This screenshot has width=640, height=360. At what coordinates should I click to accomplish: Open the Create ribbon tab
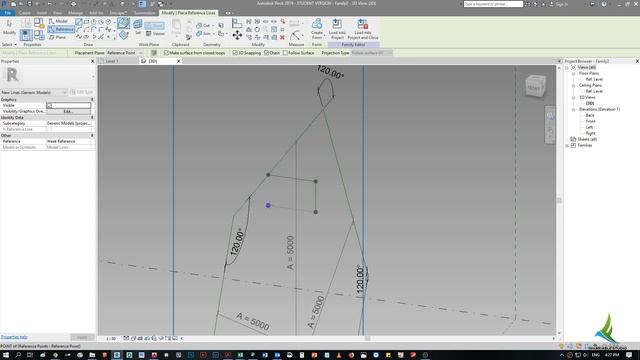pyautogui.click(x=24, y=13)
